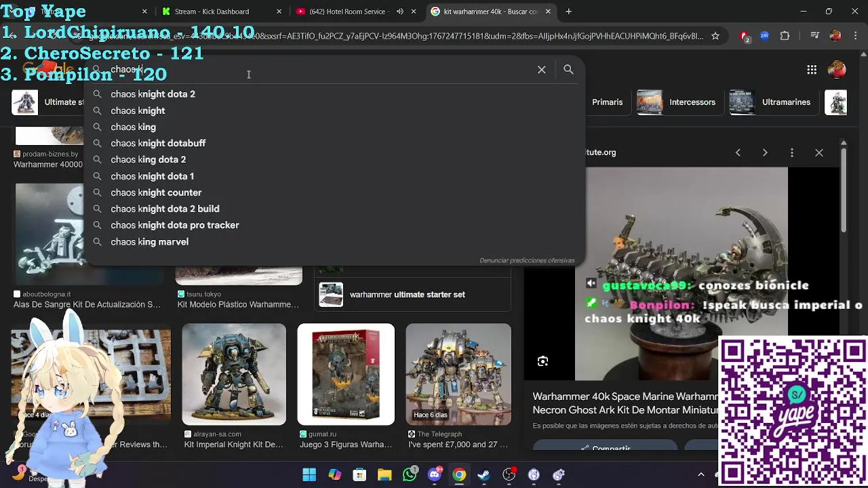This screenshot has width=868, height=488.
Task: Switch to Hotel Room Service YouTube tab
Action: 356,12
